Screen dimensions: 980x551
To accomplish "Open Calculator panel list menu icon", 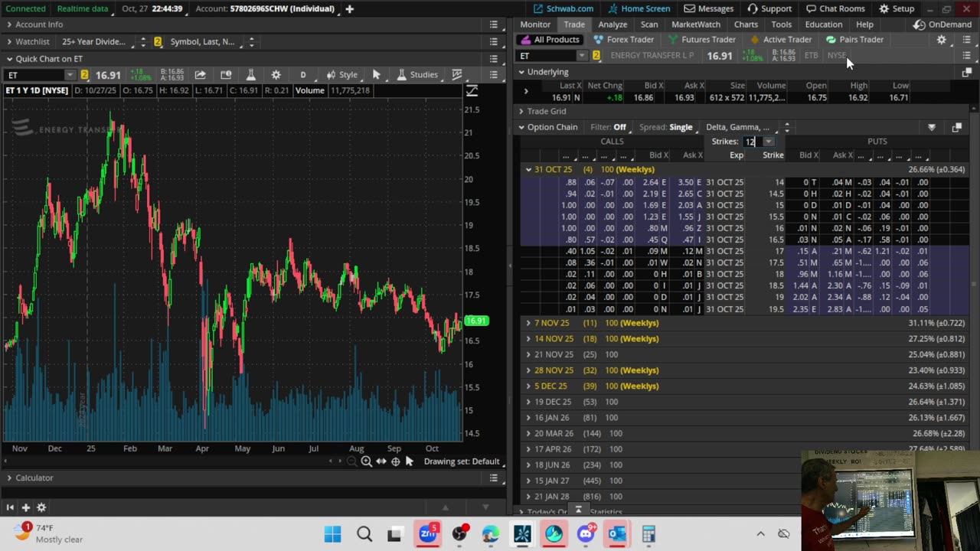I will point(494,478).
